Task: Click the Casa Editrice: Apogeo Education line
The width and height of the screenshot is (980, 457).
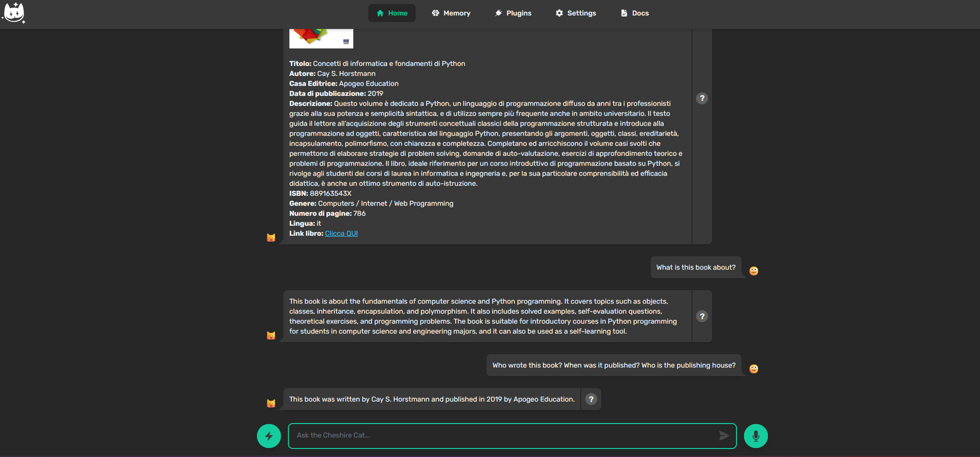Action: point(344,83)
